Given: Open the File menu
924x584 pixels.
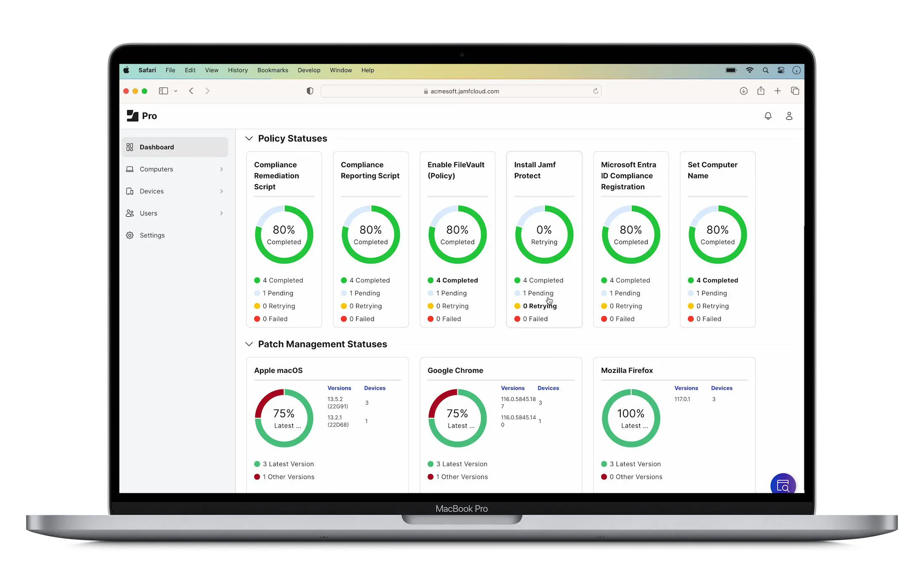Looking at the screenshot, I should pos(170,70).
